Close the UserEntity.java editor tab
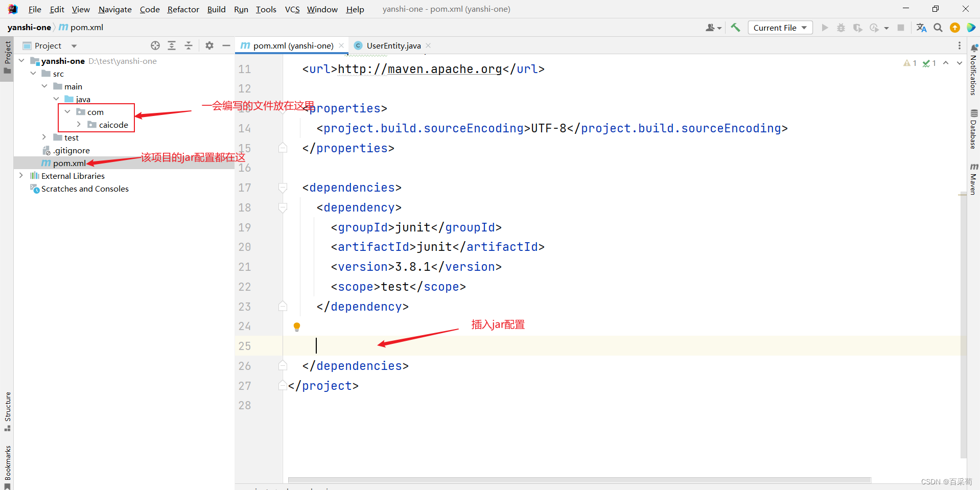The height and width of the screenshot is (490, 980). tap(428, 45)
